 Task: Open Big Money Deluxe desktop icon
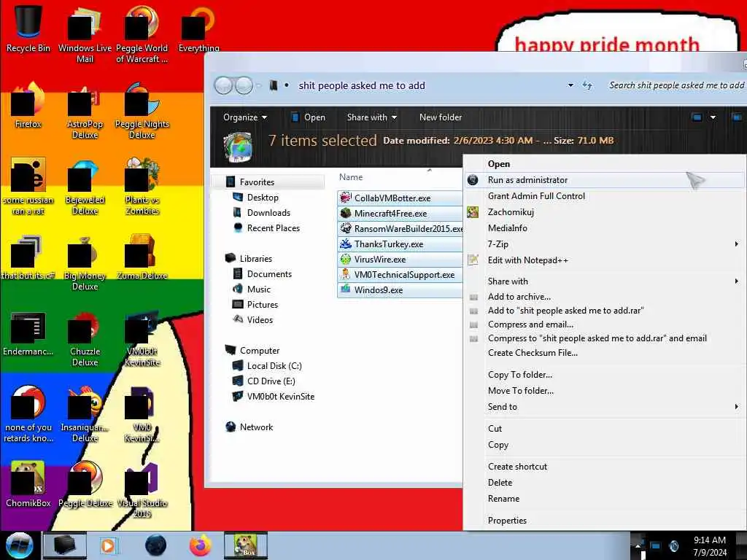85,262
